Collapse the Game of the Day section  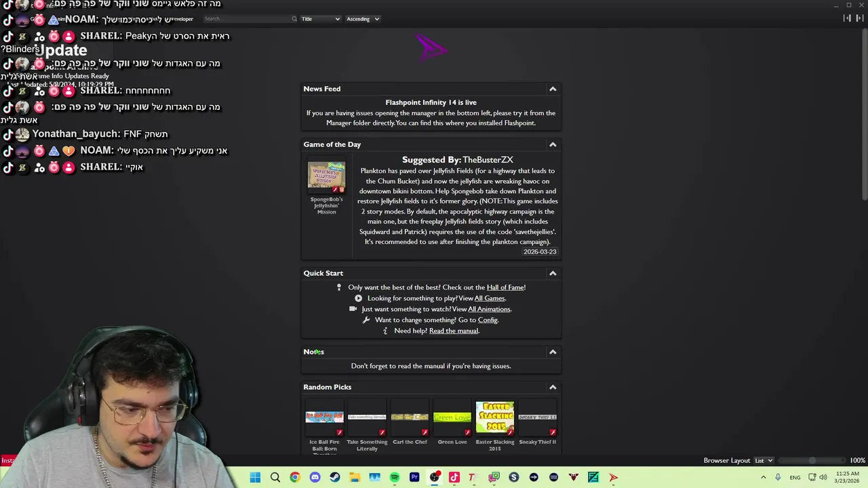point(553,144)
